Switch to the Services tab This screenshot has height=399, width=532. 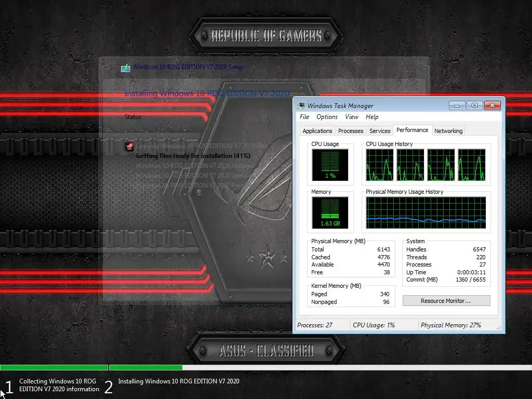(x=380, y=131)
